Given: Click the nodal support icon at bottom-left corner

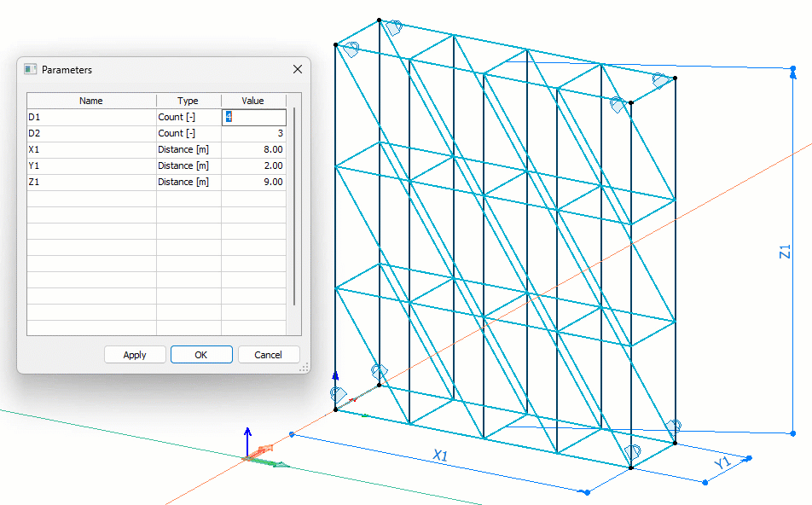Looking at the screenshot, I should click(339, 394).
